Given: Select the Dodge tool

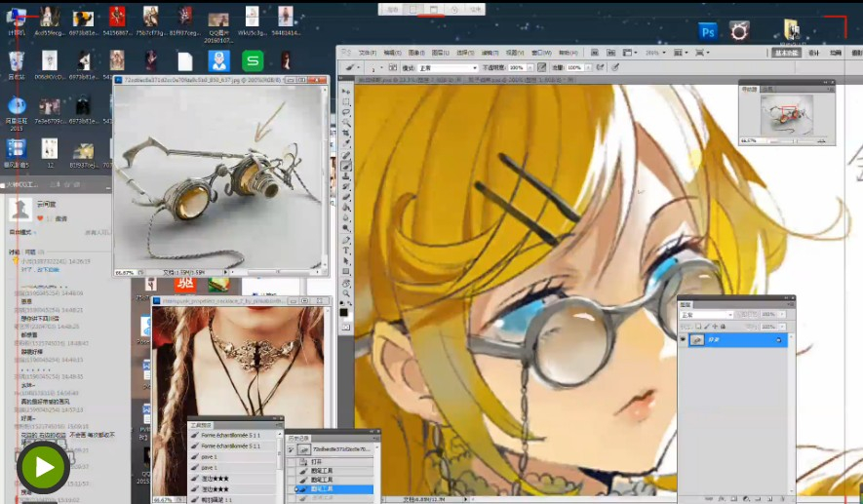Looking at the screenshot, I should point(346,227).
